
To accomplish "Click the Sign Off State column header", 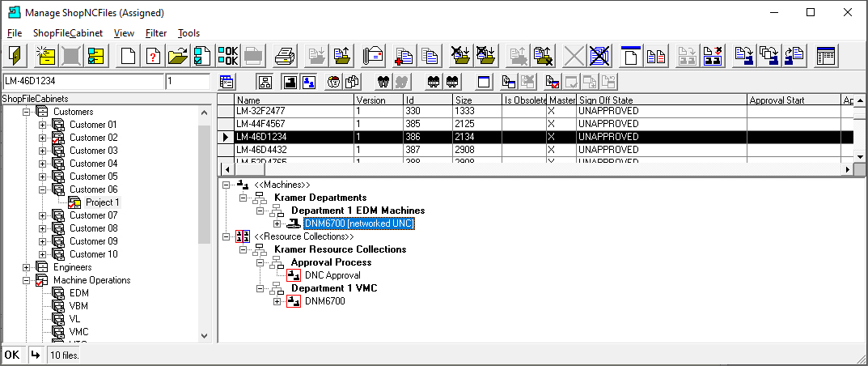I will (x=662, y=100).
